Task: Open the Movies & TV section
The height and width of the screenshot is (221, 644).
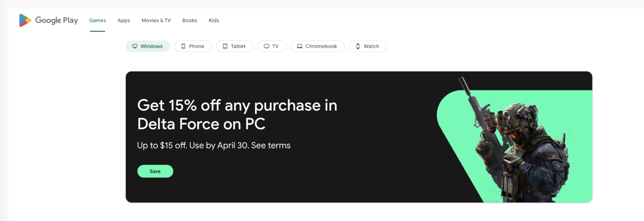Action: coord(156,20)
